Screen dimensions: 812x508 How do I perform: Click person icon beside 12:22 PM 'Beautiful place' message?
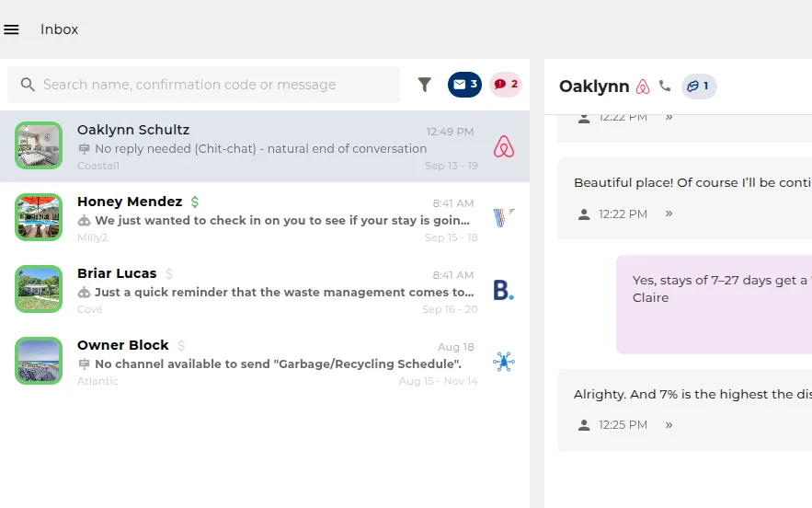click(584, 214)
